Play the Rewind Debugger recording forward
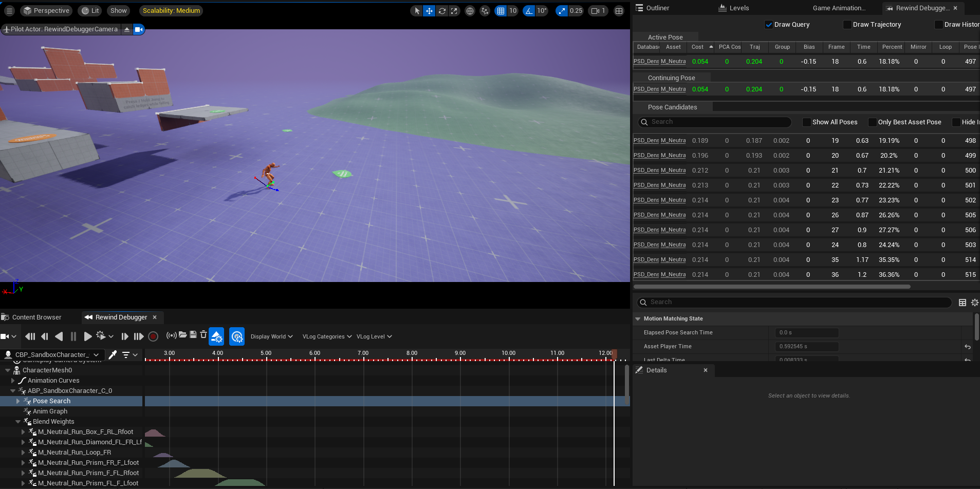The image size is (980, 489). [x=88, y=336]
